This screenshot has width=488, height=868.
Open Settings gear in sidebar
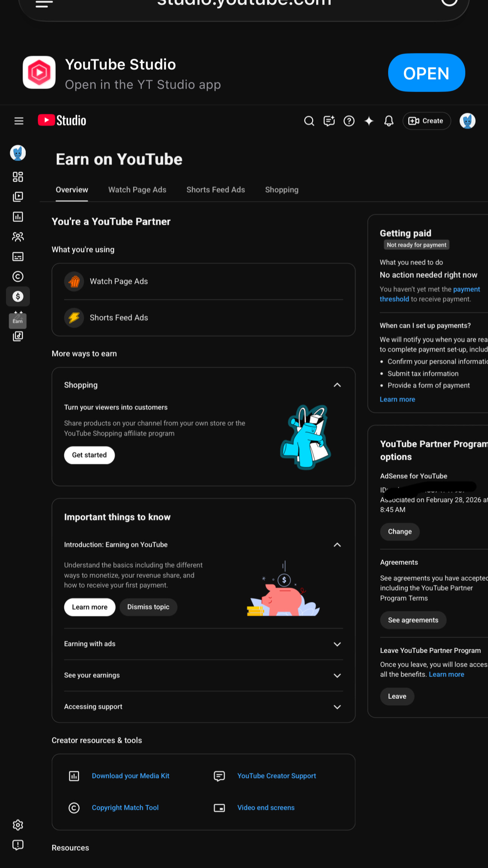(18, 825)
